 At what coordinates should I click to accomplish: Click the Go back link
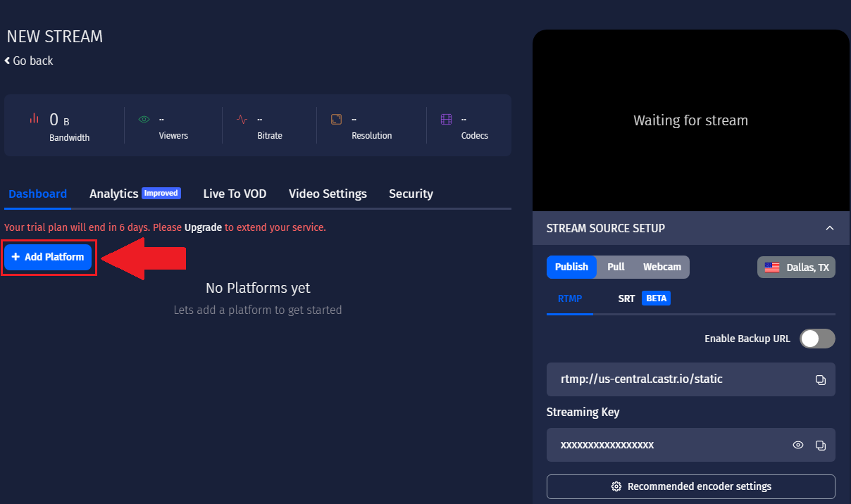point(28,61)
